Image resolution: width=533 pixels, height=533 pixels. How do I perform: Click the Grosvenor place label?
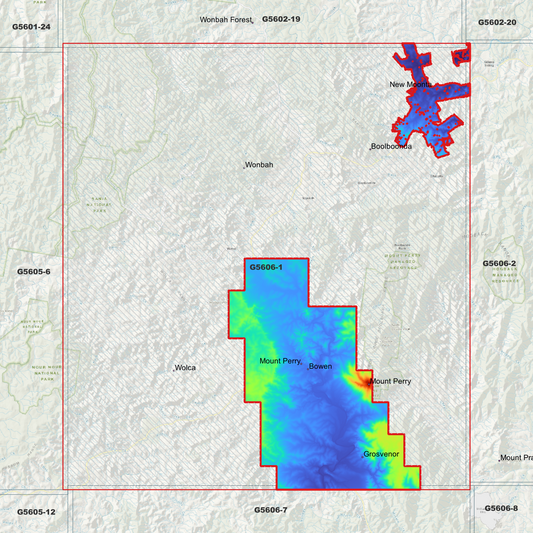coord(381,454)
